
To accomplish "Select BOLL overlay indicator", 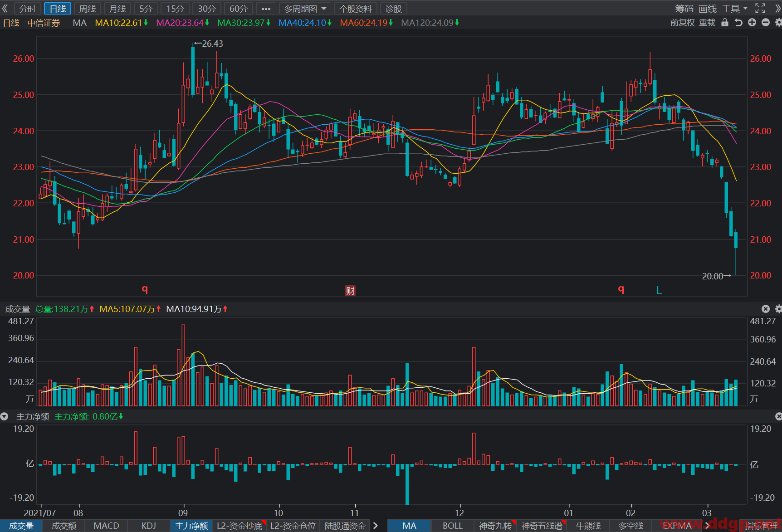I will 452,526.
